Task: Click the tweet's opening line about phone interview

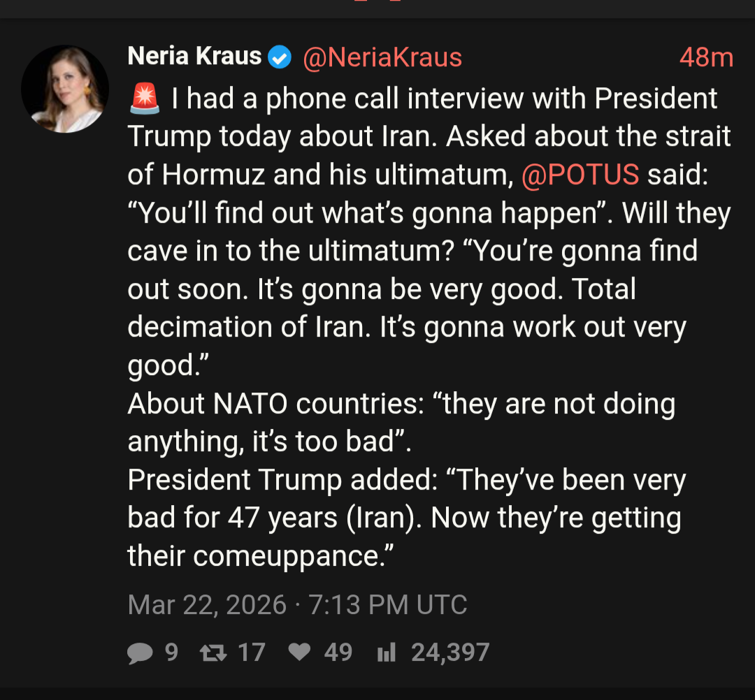Action: click(445, 99)
